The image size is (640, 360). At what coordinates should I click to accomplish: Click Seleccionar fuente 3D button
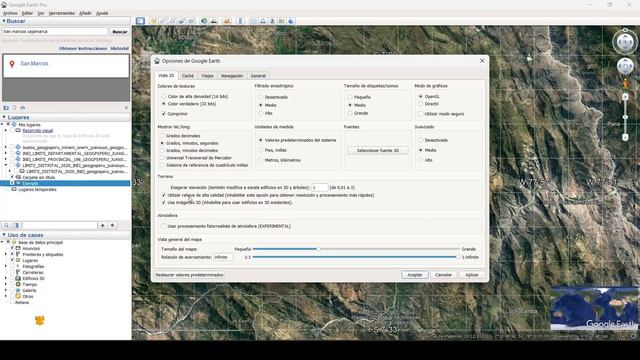(x=378, y=151)
